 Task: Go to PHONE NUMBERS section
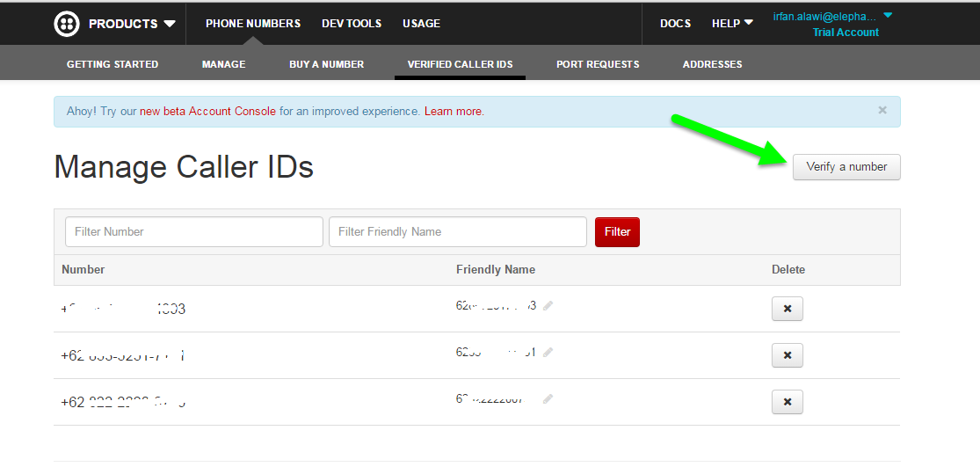coord(253,24)
